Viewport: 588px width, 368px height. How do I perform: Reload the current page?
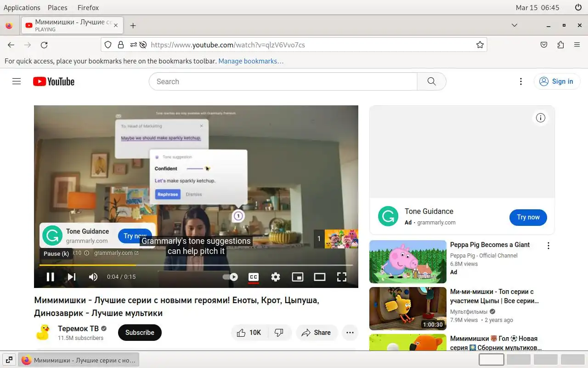tap(44, 45)
